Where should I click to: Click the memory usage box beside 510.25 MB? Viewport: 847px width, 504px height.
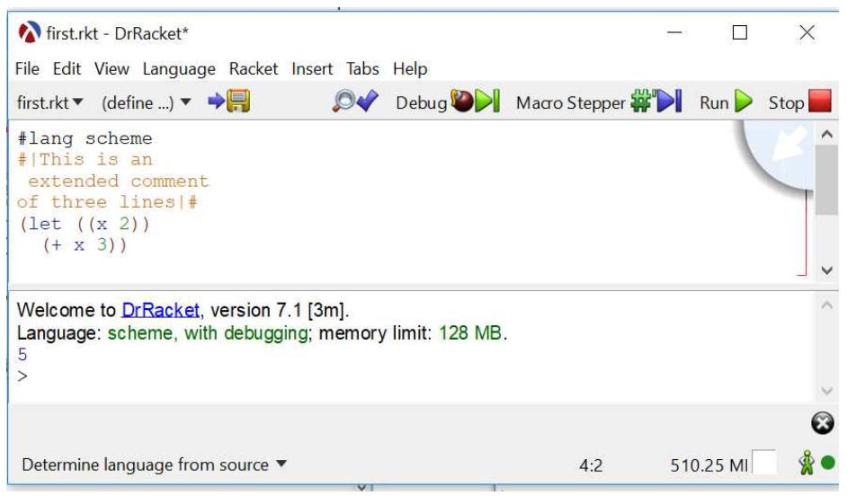click(x=764, y=464)
